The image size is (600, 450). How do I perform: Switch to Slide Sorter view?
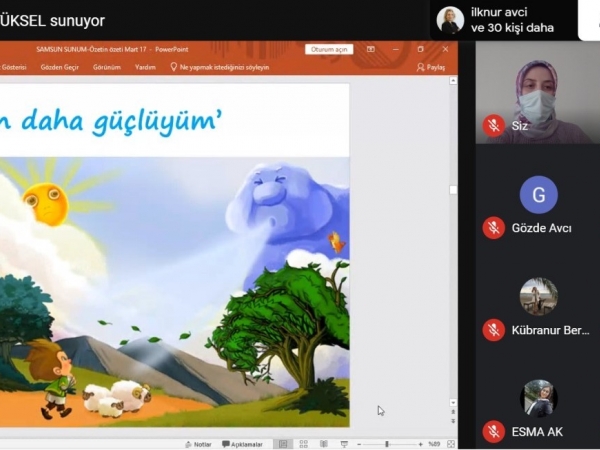303,444
